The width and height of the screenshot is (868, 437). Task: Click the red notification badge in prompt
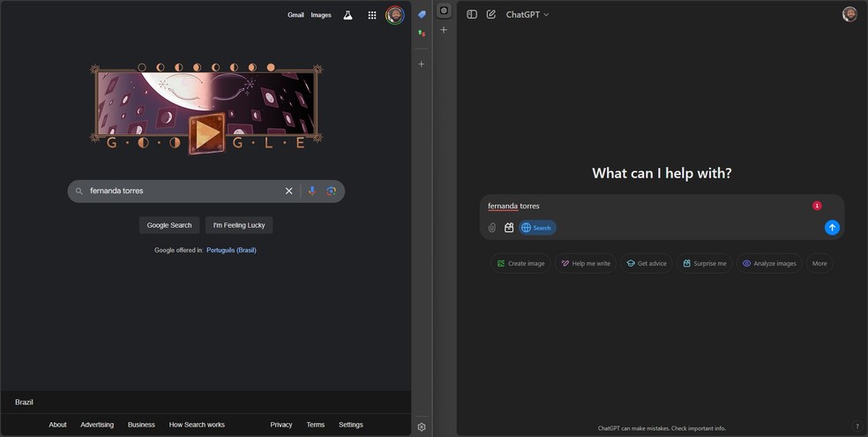point(817,206)
